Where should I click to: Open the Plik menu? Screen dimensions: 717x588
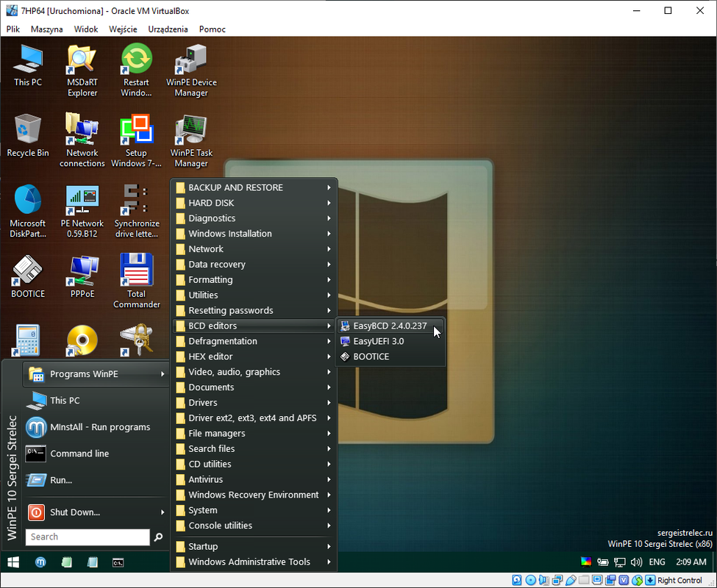(13, 29)
